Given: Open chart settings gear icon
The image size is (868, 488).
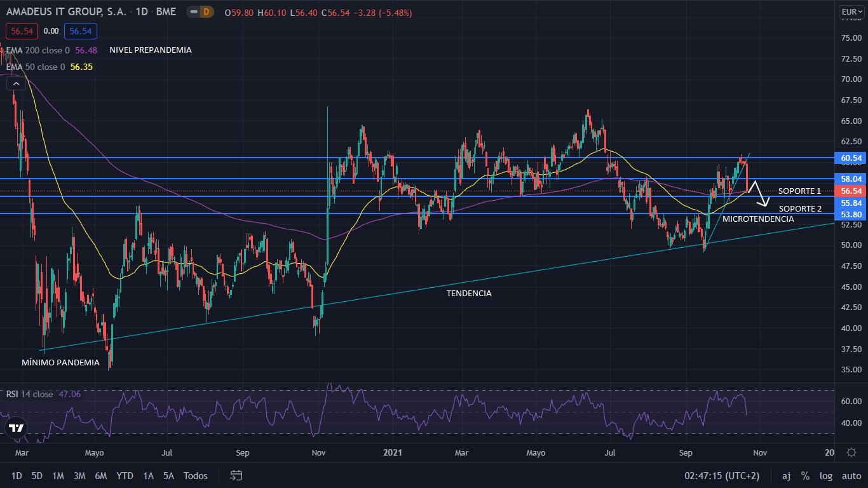Looking at the screenshot, I should click(851, 452).
